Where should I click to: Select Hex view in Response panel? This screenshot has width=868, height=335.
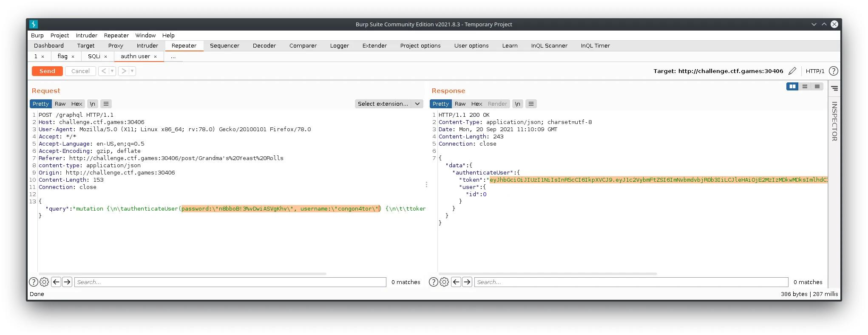point(477,104)
